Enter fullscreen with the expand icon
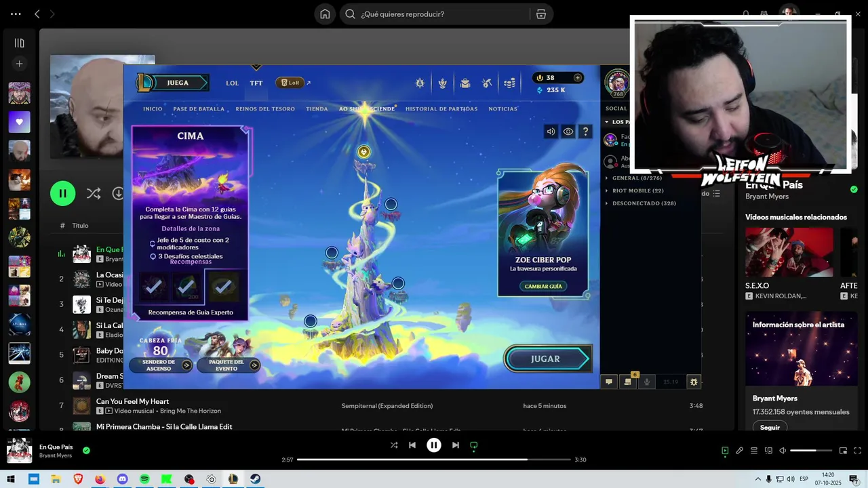The height and width of the screenshot is (488, 868). [858, 451]
